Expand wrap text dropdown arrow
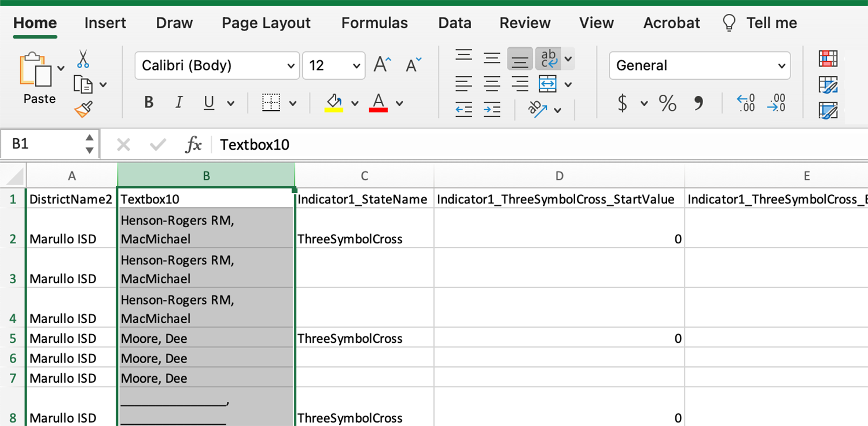 pos(568,58)
